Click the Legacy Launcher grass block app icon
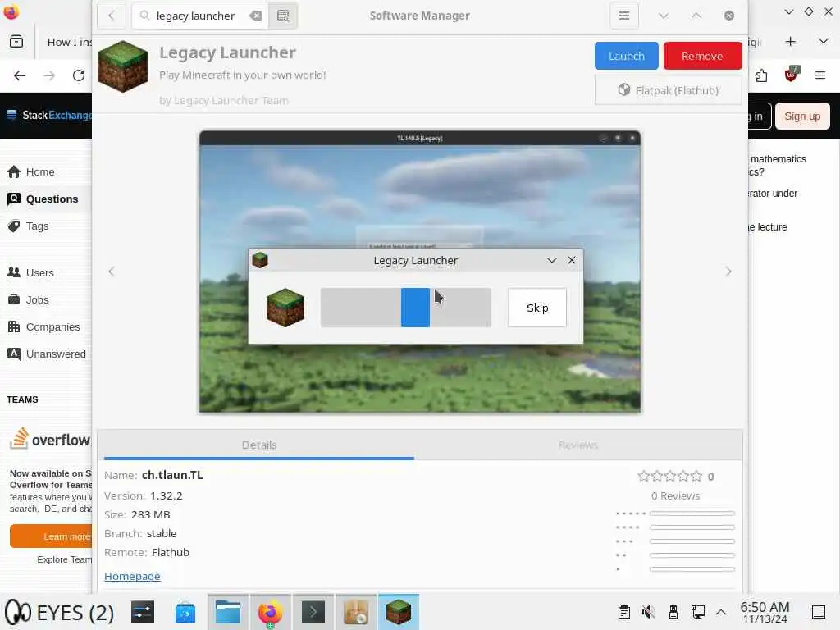This screenshot has height=630, width=840. [x=123, y=66]
